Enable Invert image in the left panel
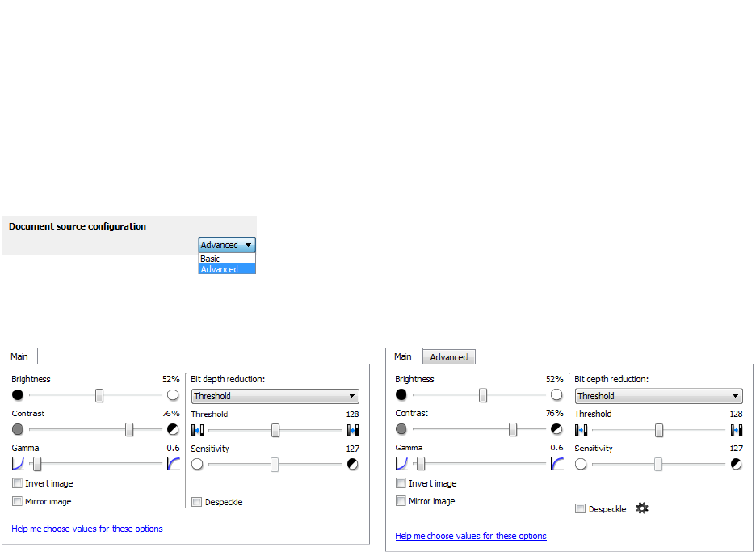The height and width of the screenshot is (552, 756). 17,483
